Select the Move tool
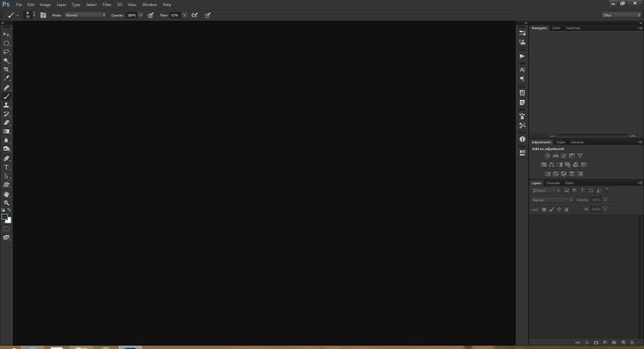 6,34
